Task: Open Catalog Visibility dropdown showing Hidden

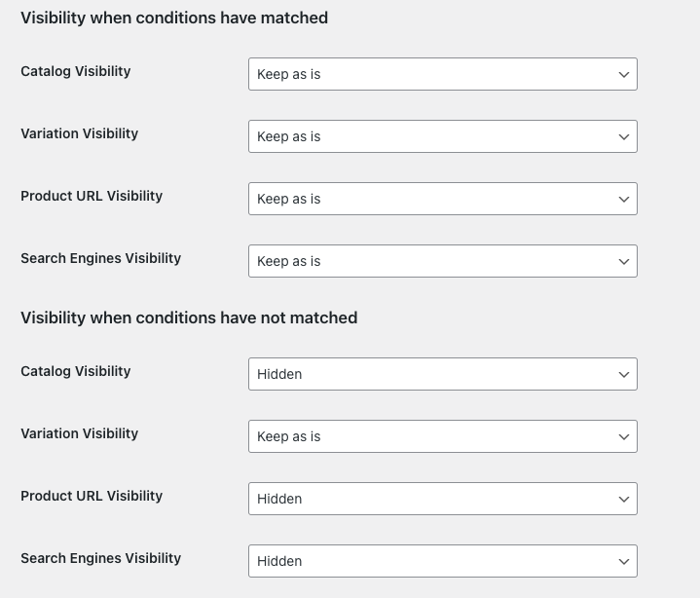Action: pos(442,374)
